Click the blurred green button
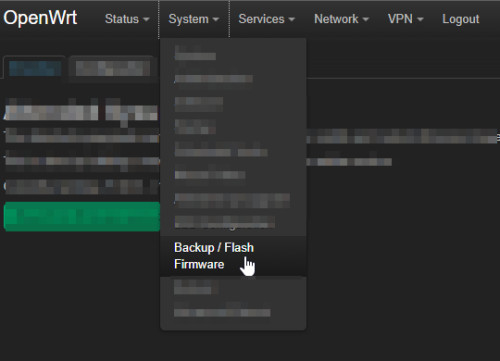Screen dimensions: 500x361 point(82,216)
